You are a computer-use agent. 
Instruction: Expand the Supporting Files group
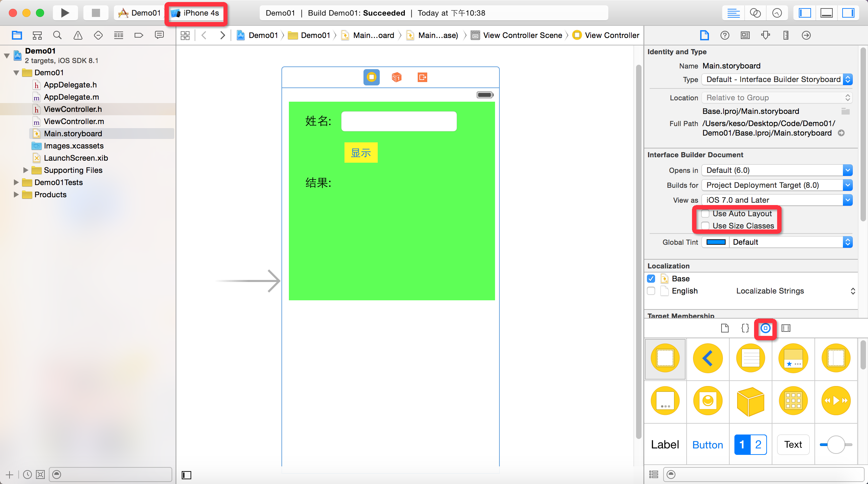pos(25,170)
